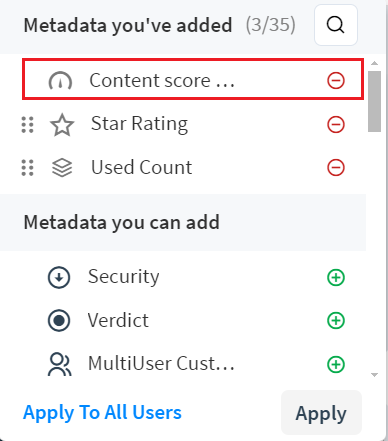
Task: Click the Content score gauge icon
Action: tap(60, 81)
